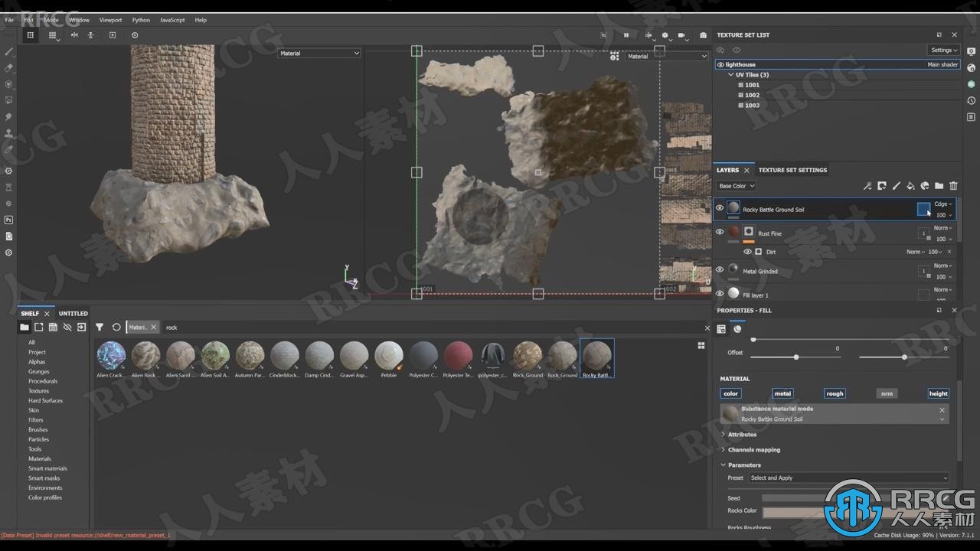Open the File menu
The image size is (980, 551).
[x=9, y=20]
